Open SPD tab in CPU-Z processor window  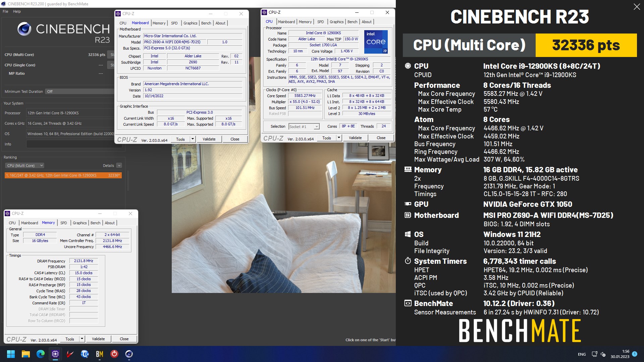click(x=320, y=22)
